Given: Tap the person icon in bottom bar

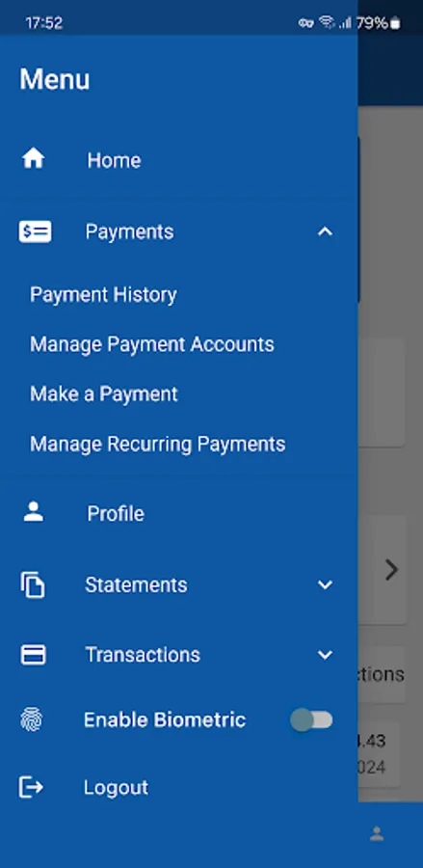Looking at the screenshot, I should [377, 833].
